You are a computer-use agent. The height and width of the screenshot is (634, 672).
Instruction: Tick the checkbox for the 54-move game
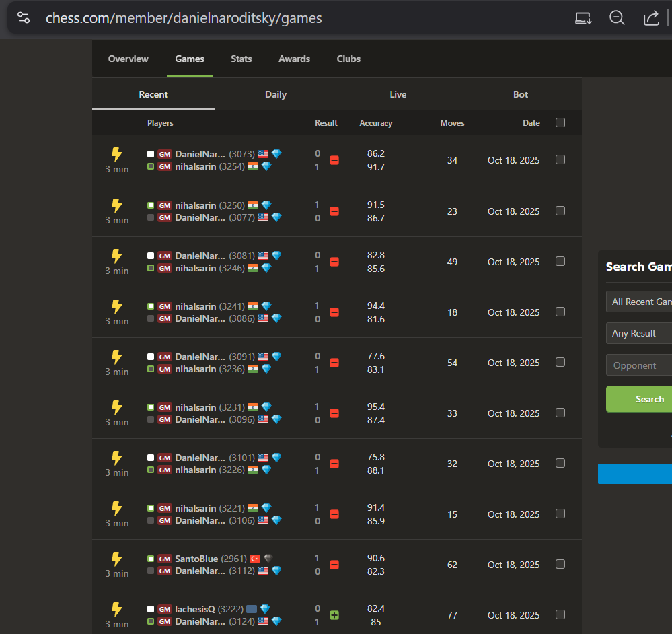[x=560, y=362]
